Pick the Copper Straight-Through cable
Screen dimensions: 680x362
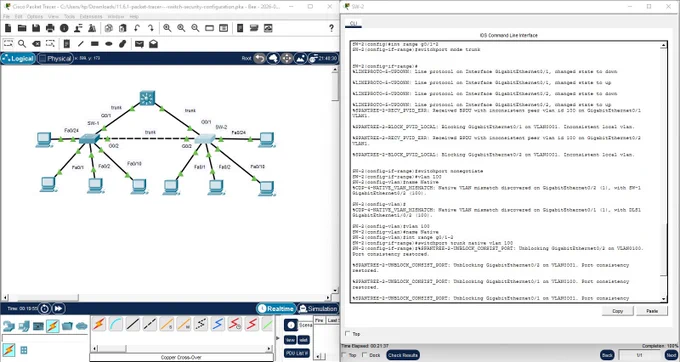pos(133,323)
